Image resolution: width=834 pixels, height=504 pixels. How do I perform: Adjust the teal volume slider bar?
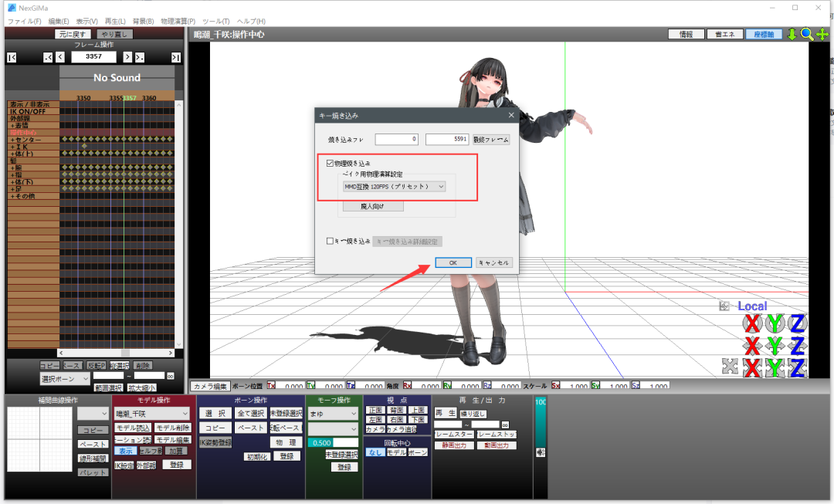coord(541,421)
